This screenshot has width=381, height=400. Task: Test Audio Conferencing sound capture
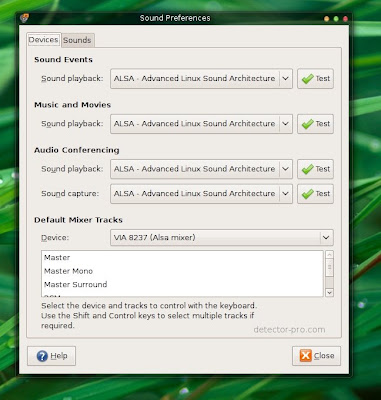point(315,194)
